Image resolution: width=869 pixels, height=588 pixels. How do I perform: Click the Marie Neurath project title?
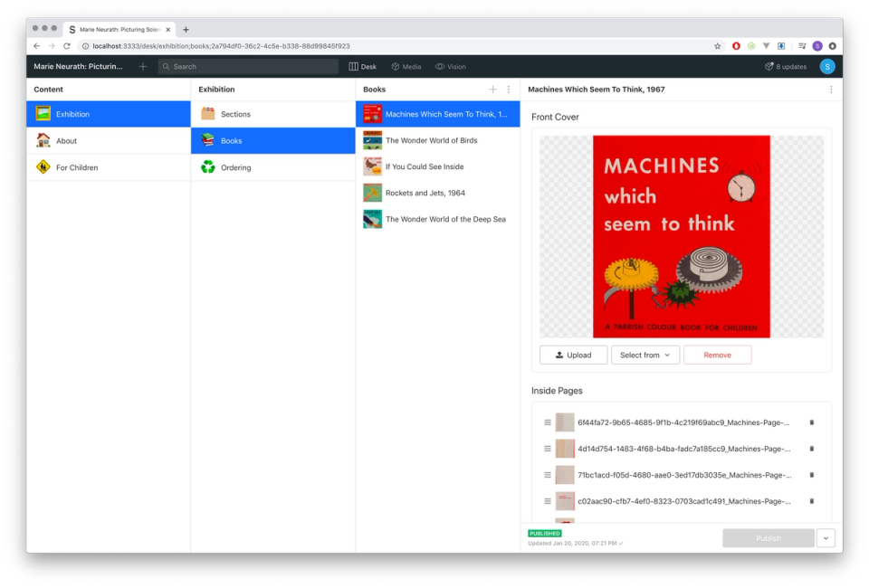point(78,66)
